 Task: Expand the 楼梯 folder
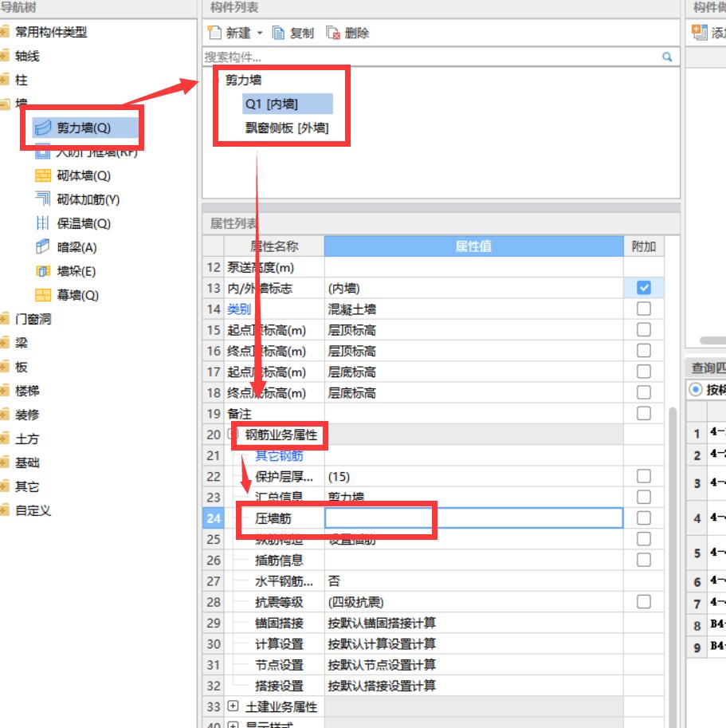point(5,391)
